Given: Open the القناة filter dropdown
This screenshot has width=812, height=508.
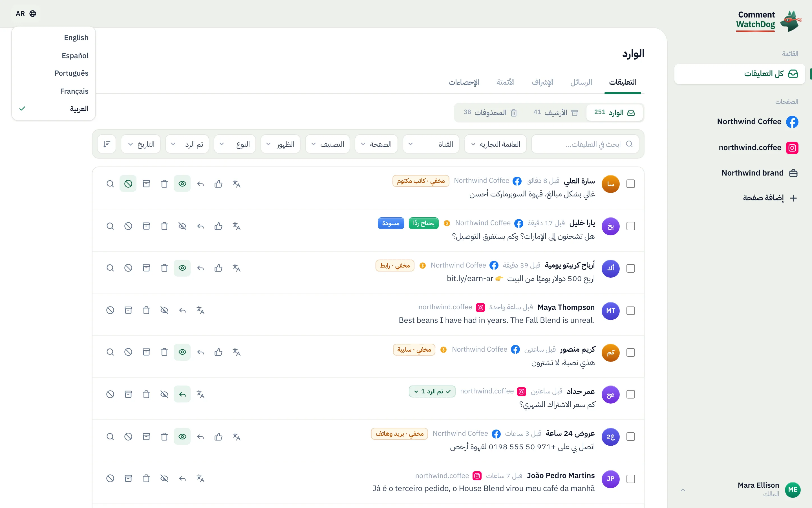Looking at the screenshot, I should pos(431,144).
